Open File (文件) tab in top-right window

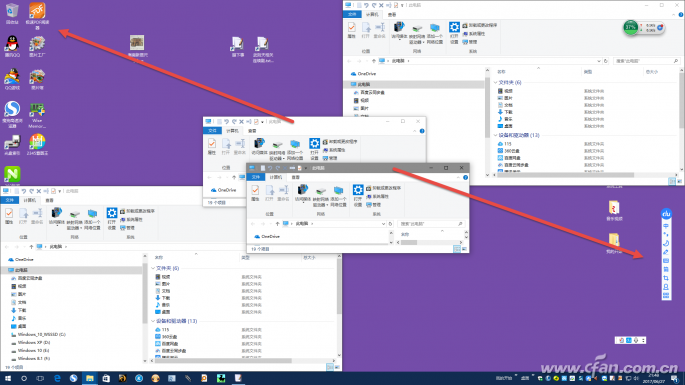tap(352, 14)
